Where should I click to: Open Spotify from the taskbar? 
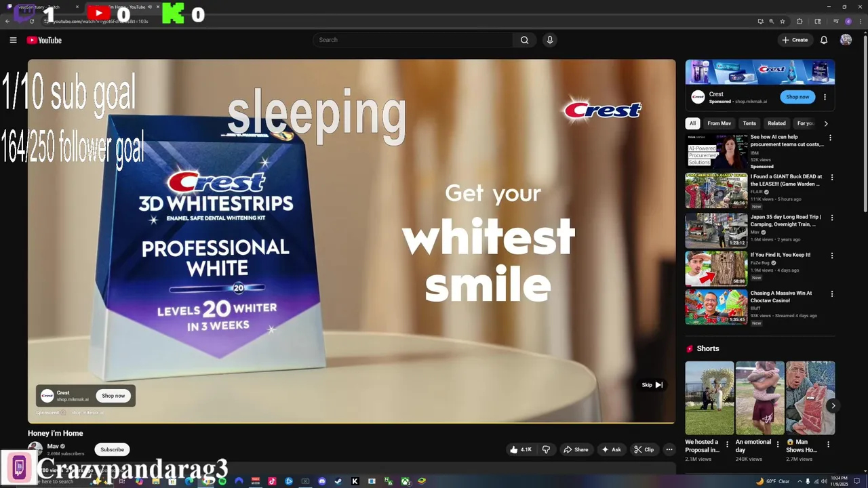tap(222, 481)
